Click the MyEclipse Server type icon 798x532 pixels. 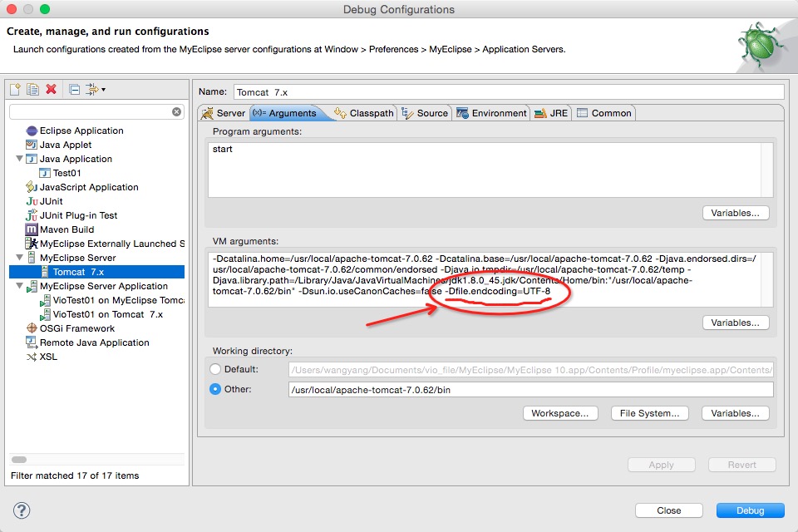(32, 258)
